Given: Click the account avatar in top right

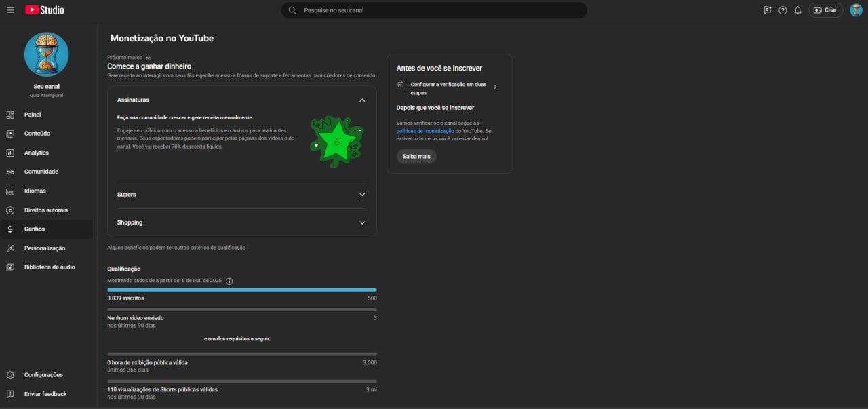Looking at the screenshot, I should click(856, 10).
